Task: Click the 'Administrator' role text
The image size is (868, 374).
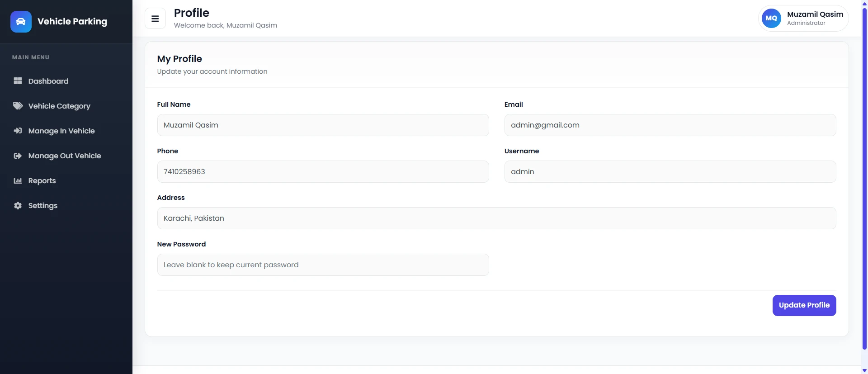Action: (806, 23)
